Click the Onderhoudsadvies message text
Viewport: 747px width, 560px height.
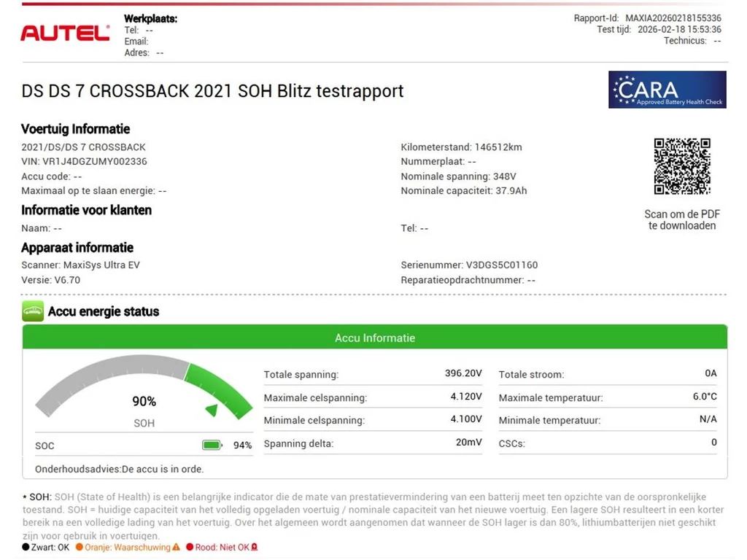[119, 469]
